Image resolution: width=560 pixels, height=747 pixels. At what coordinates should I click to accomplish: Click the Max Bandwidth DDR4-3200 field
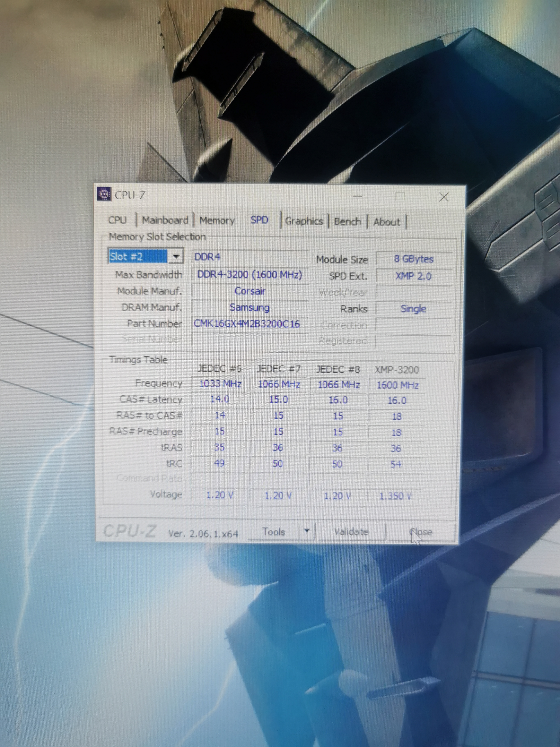[250, 275]
